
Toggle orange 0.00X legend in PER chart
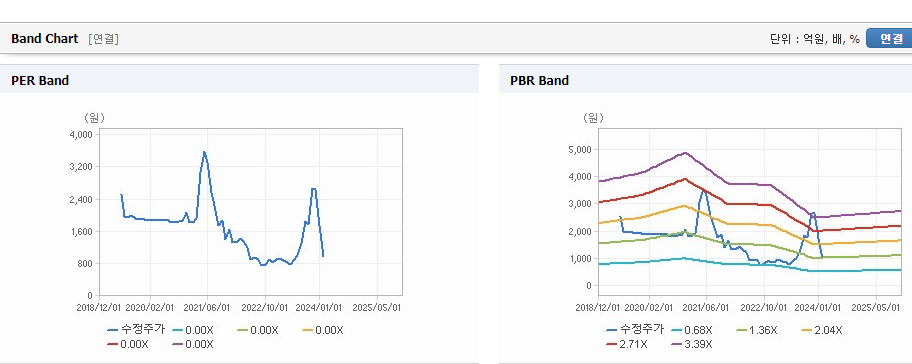coord(323,330)
